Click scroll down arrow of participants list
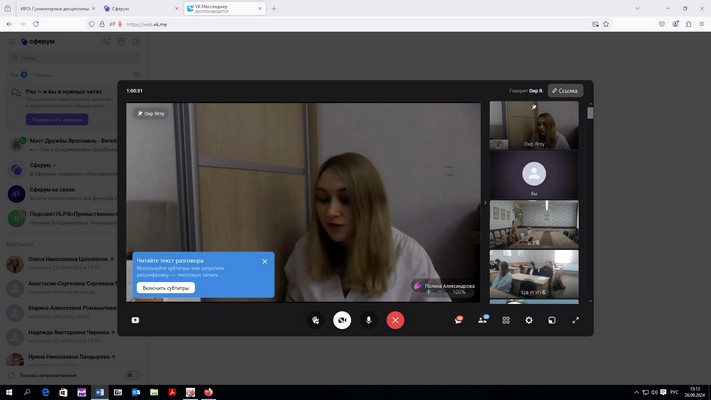Screen dimensions: 711x400 (590, 301)
